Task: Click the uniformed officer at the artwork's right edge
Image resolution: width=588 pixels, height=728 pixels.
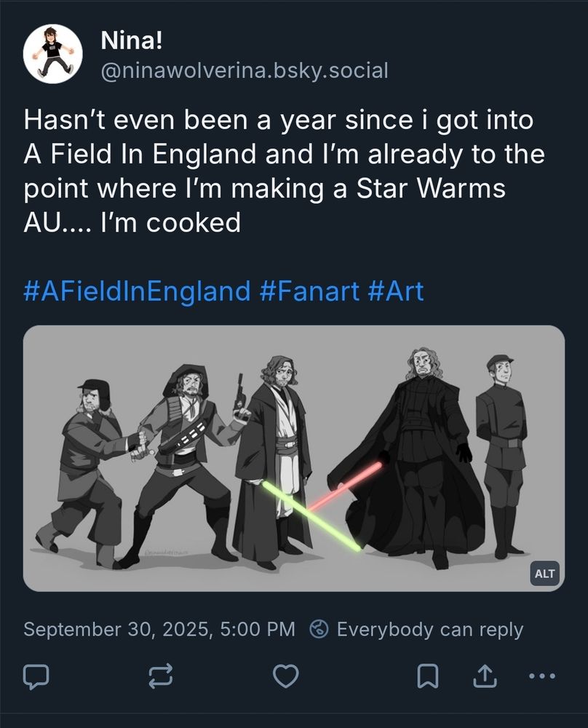Action: click(501, 451)
